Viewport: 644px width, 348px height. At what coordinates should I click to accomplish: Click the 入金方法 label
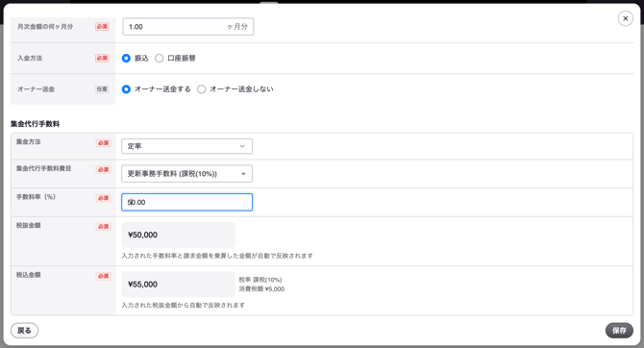[30, 58]
